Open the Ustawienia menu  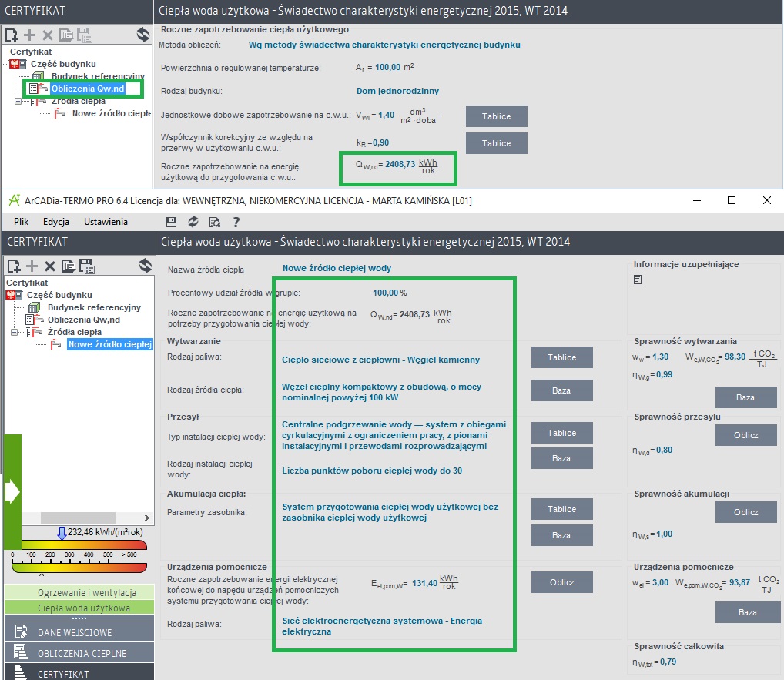106,222
